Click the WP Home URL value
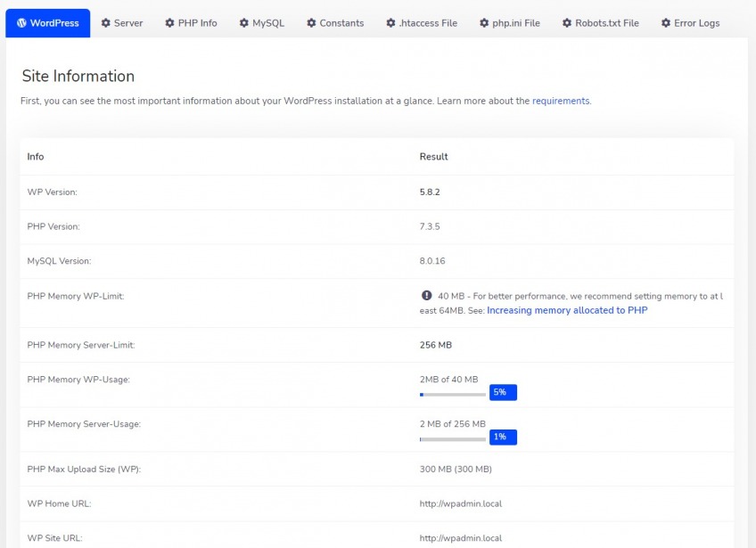The height and width of the screenshot is (548, 756). click(x=460, y=503)
